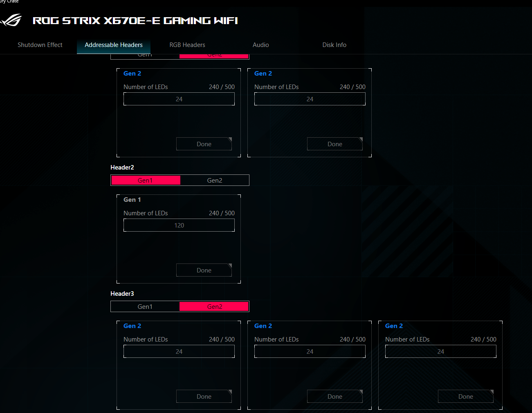This screenshot has height=413, width=532.
Task: View the Disk Info tab
Action: (334, 45)
